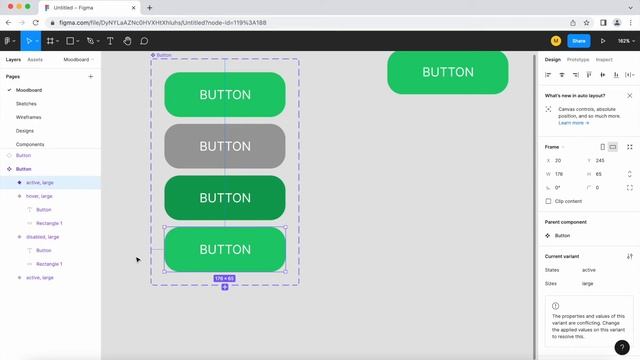Click the resize to fit icon
The height and width of the screenshot is (360, 640).
pyautogui.click(x=630, y=147)
